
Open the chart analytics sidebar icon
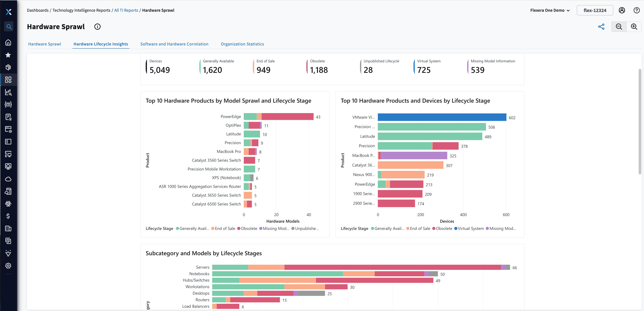coord(8,92)
